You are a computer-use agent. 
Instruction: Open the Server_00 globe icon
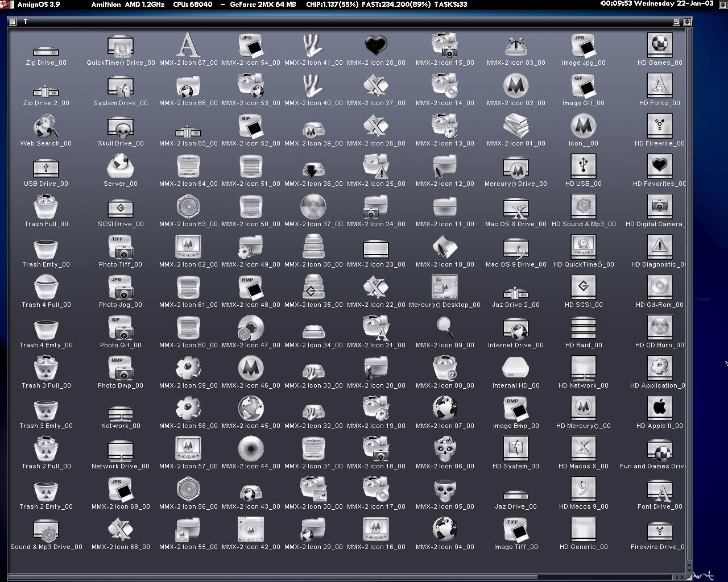(120, 167)
